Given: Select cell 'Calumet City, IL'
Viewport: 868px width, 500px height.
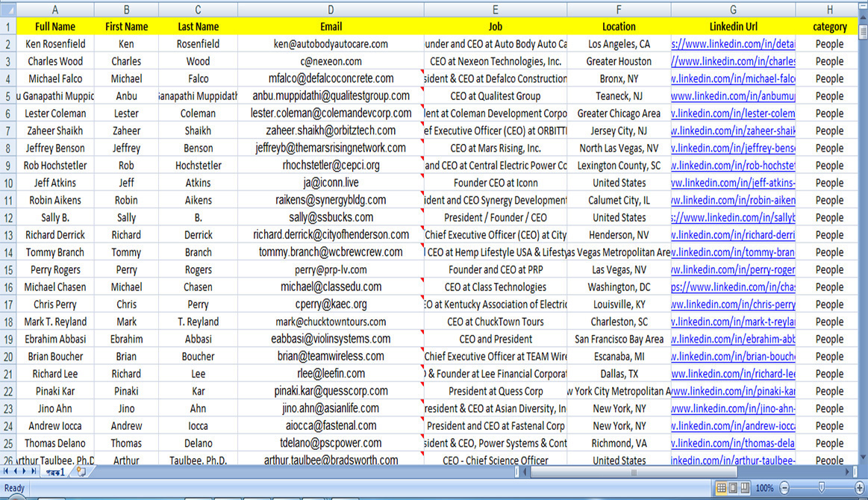Looking at the screenshot, I should 618,200.
